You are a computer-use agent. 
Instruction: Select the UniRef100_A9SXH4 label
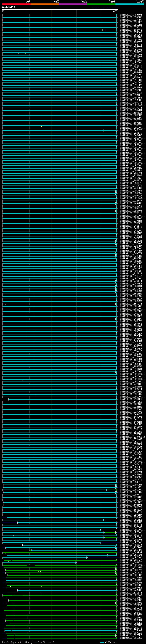[131, 72]
